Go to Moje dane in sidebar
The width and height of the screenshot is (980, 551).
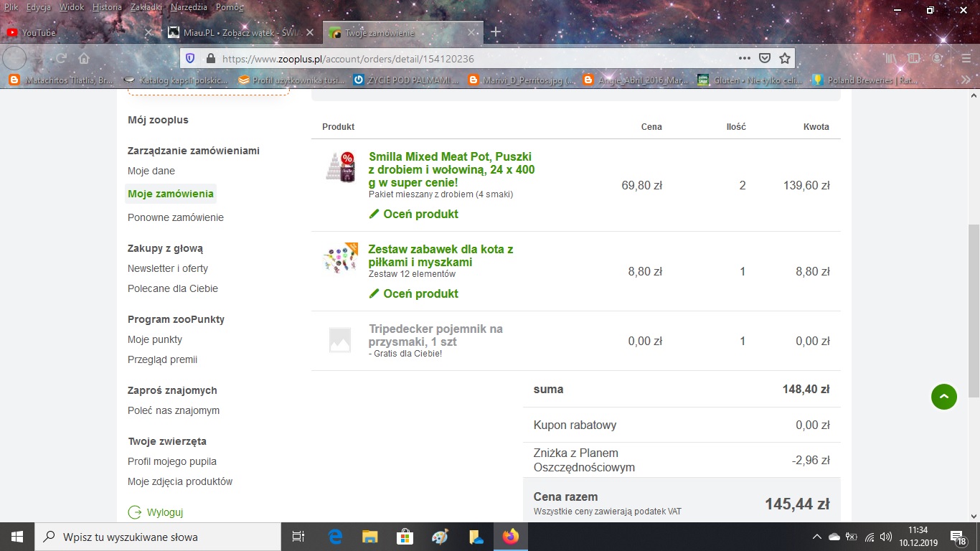[x=151, y=171]
